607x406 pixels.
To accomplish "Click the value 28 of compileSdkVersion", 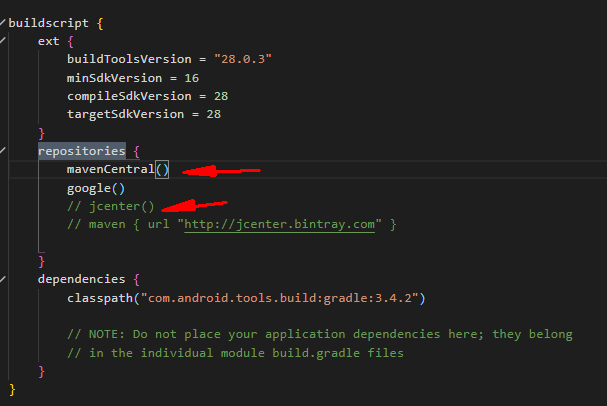I will (x=221, y=96).
